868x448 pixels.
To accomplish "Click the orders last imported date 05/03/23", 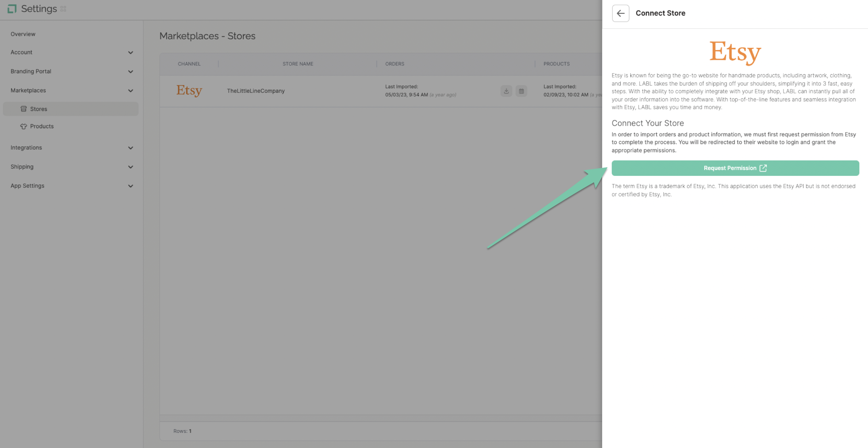I will [407, 95].
